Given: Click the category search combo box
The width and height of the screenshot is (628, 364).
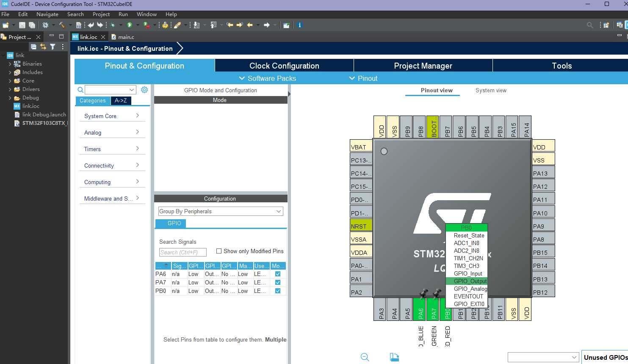Looking at the screenshot, I should point(111,90).
